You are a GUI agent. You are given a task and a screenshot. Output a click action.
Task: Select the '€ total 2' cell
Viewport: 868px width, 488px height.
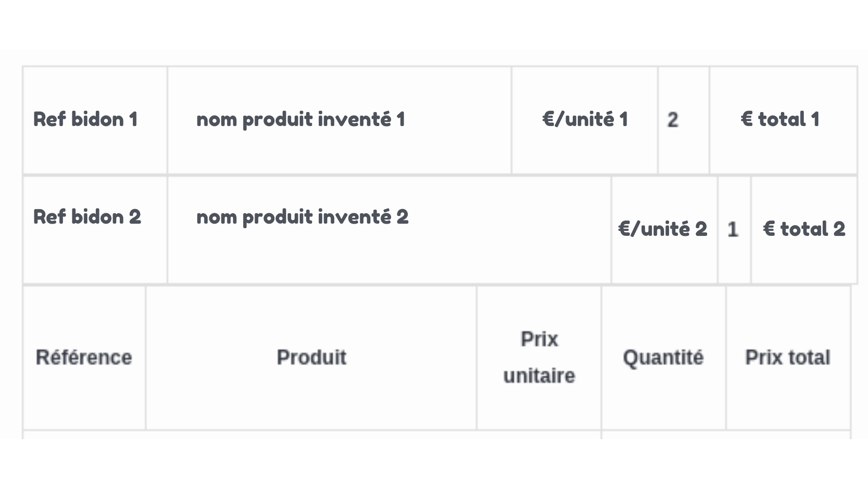pos(804,229)
